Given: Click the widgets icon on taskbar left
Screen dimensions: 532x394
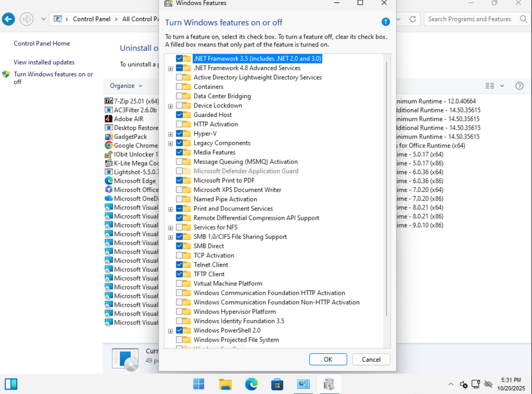Looking at the screenshot, I should (11, 384).
